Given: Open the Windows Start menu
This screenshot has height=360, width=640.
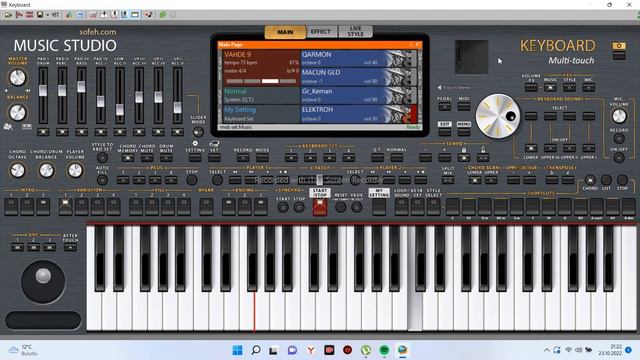Looking at the screenshot, I should click(237, 350).
